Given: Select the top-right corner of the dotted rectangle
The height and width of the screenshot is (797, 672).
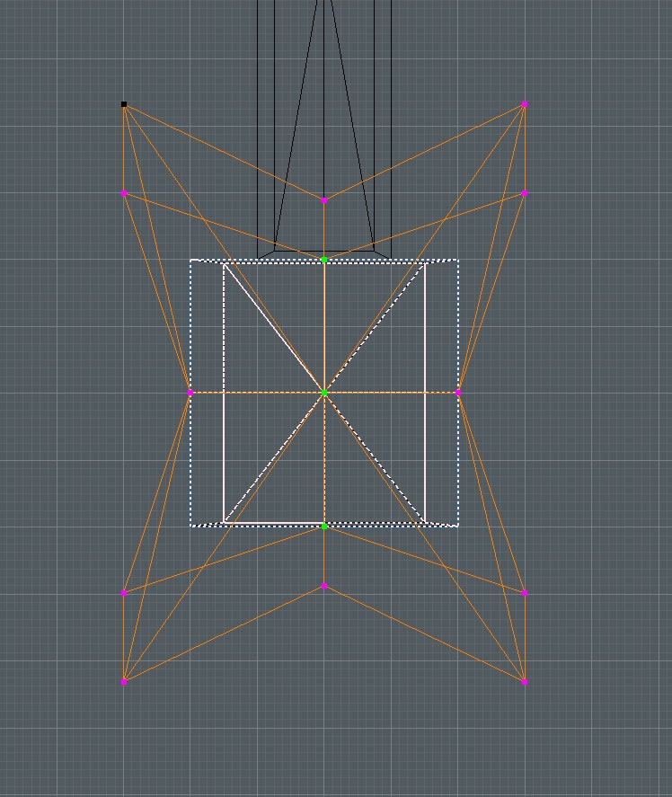Looking at the screenshot, I should click(458, 261).
